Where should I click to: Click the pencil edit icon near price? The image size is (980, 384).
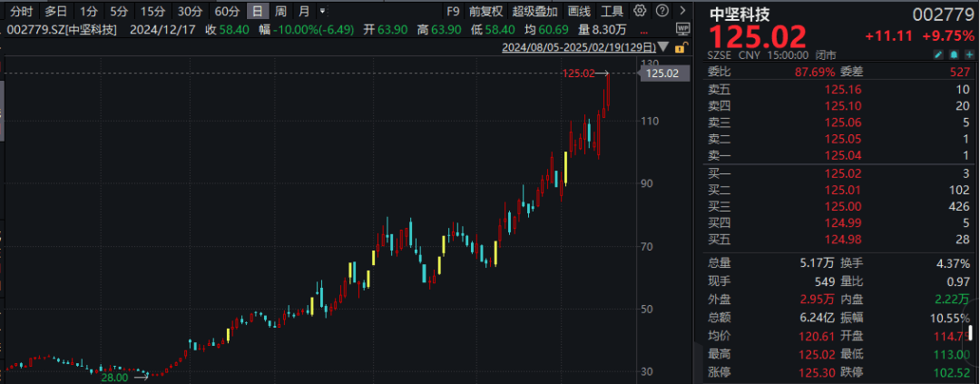pos(939,55)
